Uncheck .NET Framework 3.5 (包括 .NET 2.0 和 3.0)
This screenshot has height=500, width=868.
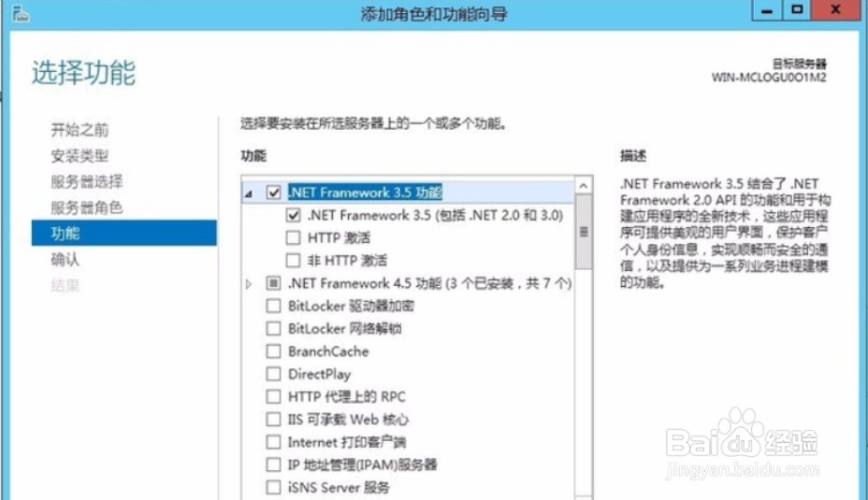tap(293, 215)
